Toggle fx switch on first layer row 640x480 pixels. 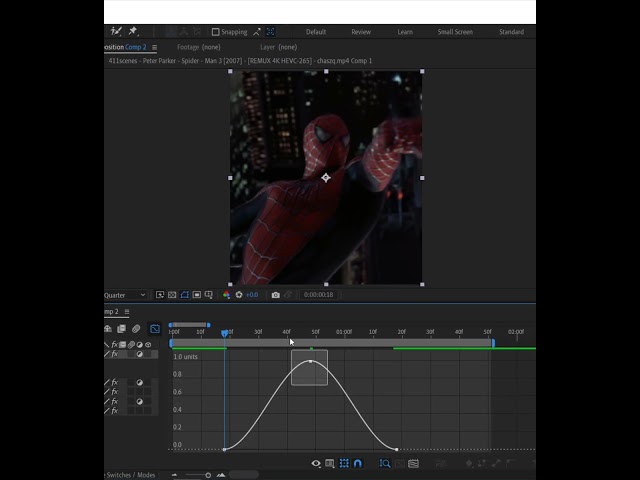coord(115,354)
